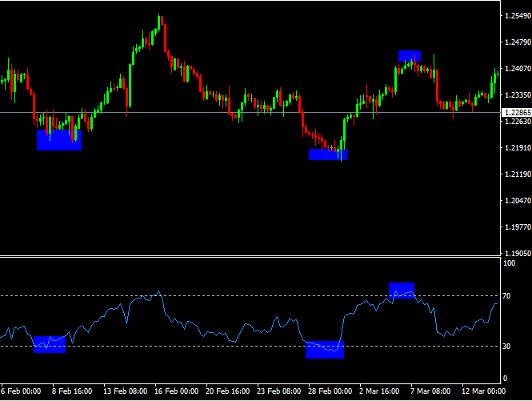Select the 1.24070 price level label
The width and height of the screenshot is (532, 401).
(x=518, y=69)
